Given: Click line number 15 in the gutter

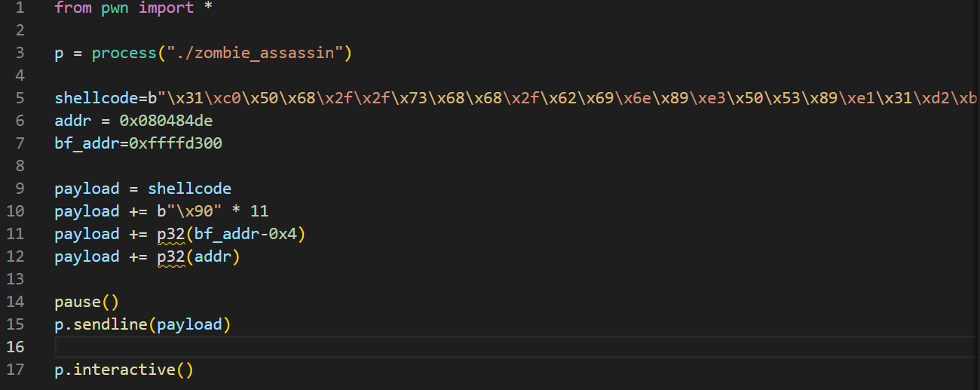Looking at the screenshot, I should [x=15, y=324].
